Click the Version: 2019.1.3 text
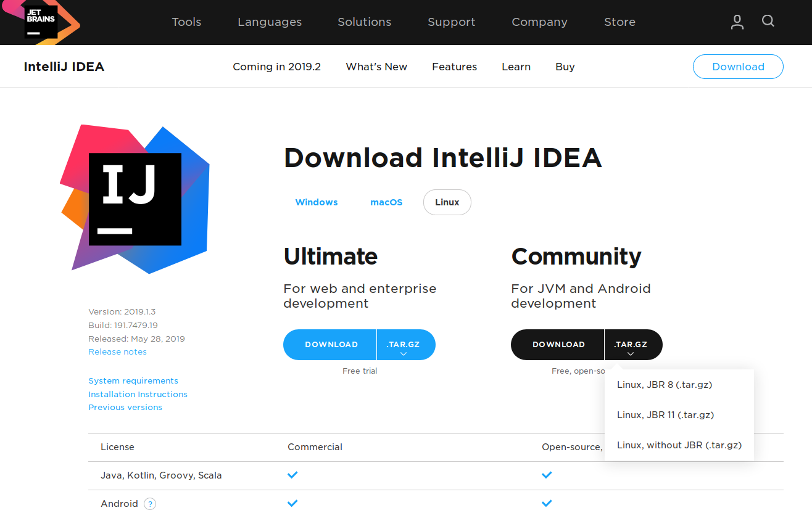This screenshot has width=812, height=518. click(x=122, y=312)
